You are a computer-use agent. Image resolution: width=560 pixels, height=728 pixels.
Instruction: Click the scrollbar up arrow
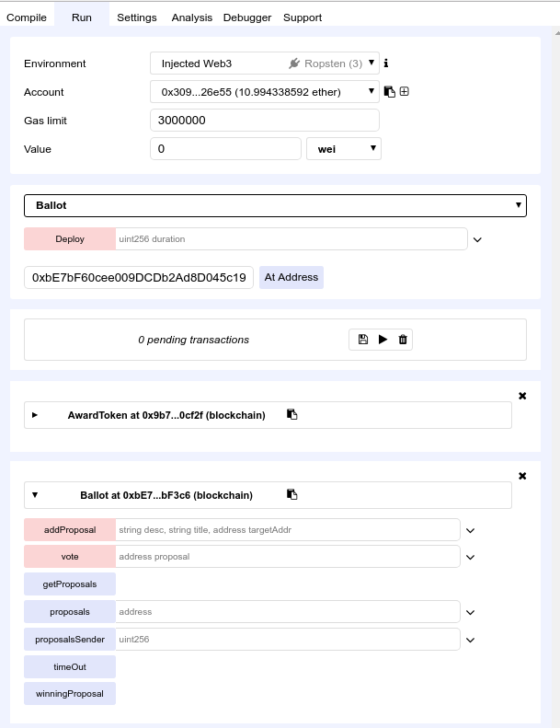556,33
